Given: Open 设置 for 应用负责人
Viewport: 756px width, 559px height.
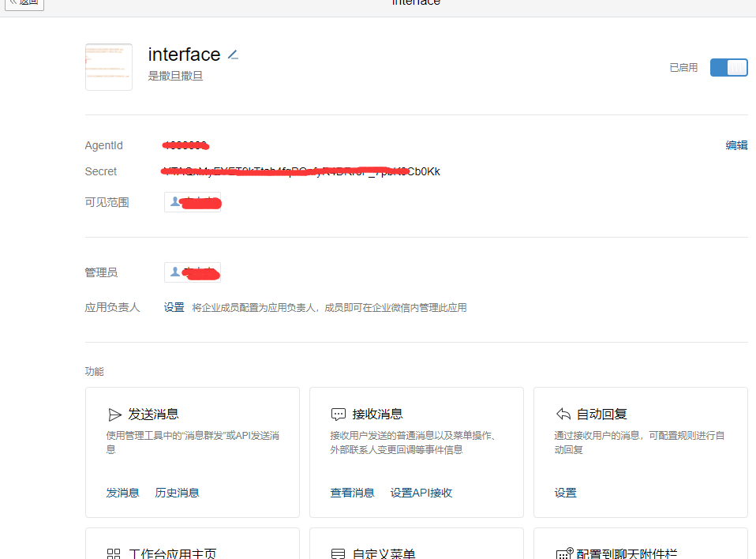Looking at the screenshot, I should click(x=174, y=307).
